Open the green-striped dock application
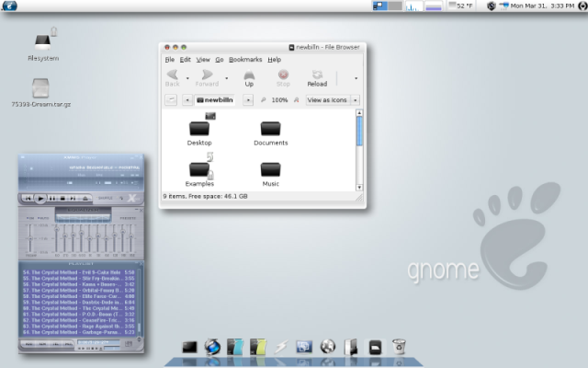The image size is (588, 368). (x=258, y=347)
